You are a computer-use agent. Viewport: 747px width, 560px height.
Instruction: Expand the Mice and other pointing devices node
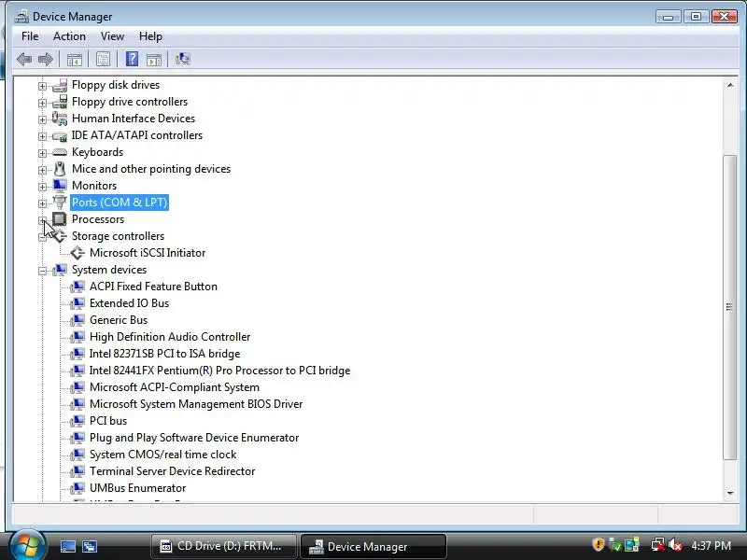pos(42,170)
